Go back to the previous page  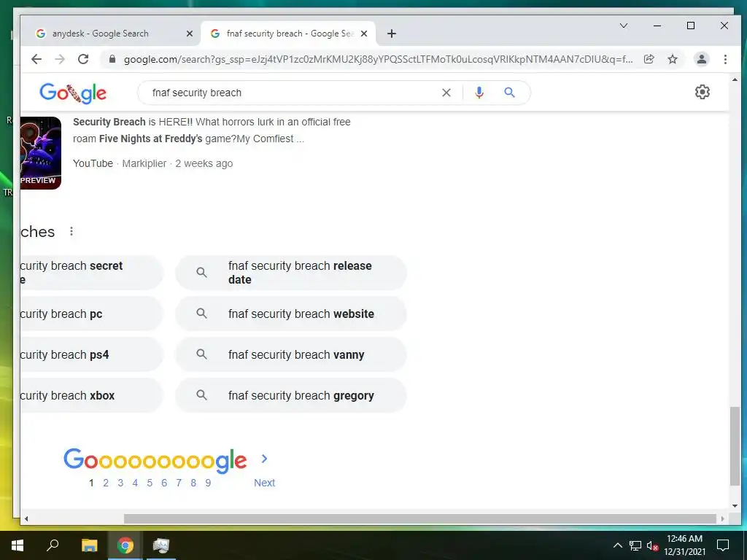coord(36,59)
